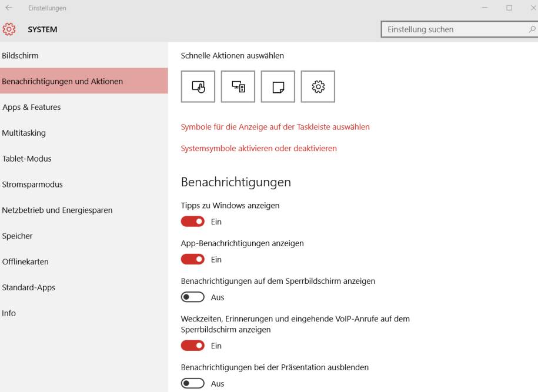Open the Bildschirm settings page

tap(84, 55)
